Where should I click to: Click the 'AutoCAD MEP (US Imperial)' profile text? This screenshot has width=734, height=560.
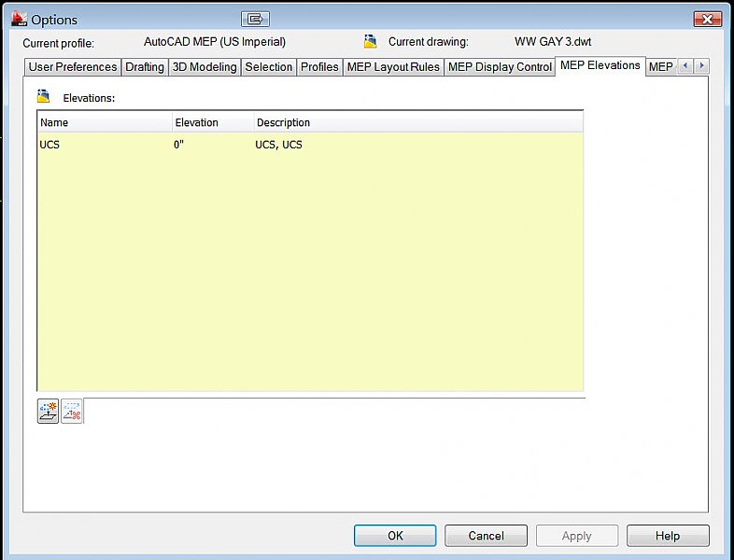pyautogui.click(x=215, y=42)
